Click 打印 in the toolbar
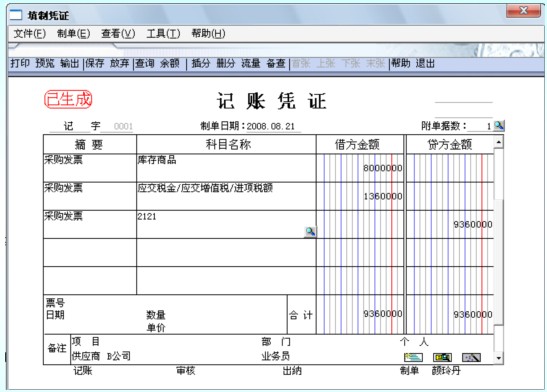Image resolution: width=547 pixels, height=392 pixels. 20,63
